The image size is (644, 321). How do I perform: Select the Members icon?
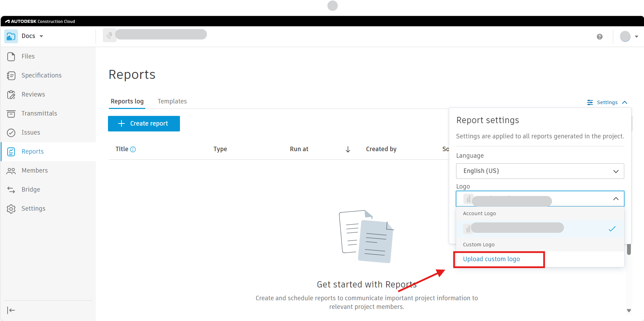pos(11,170)
